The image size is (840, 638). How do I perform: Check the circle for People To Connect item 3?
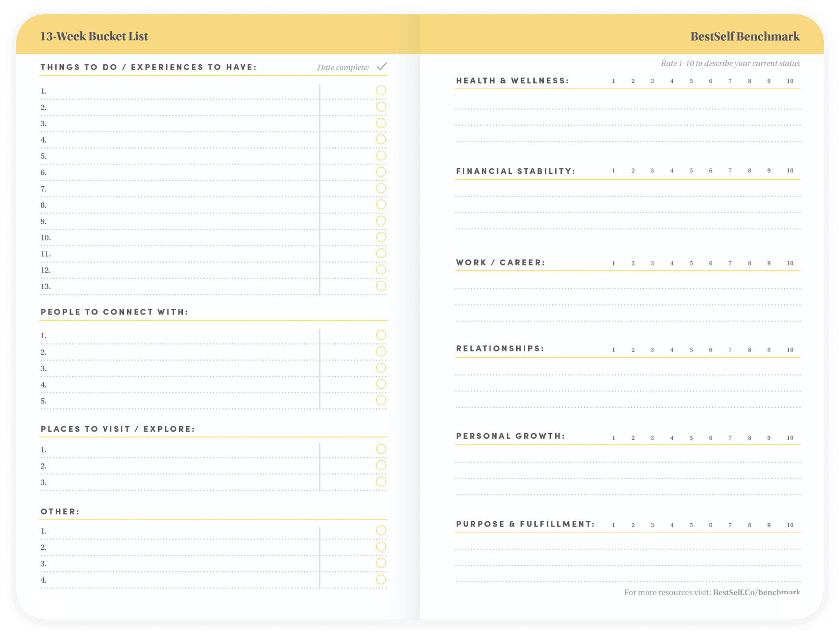click(381, 368)
